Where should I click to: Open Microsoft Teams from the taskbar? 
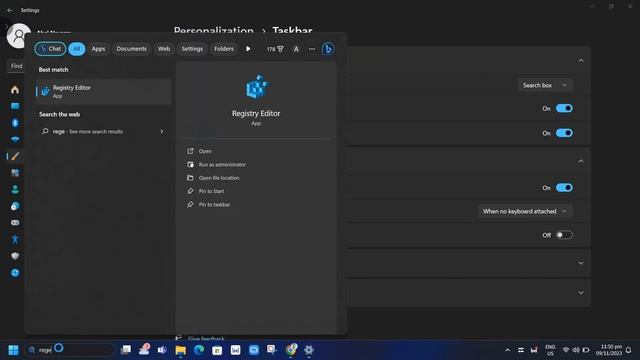pos(162,350)
